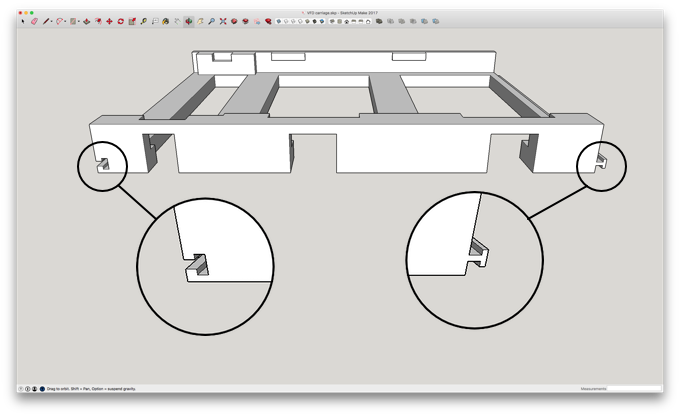Expand the Arc tool dropdown arrow
This screenshot has height=416, width=680.
click(x=65, y=21)
